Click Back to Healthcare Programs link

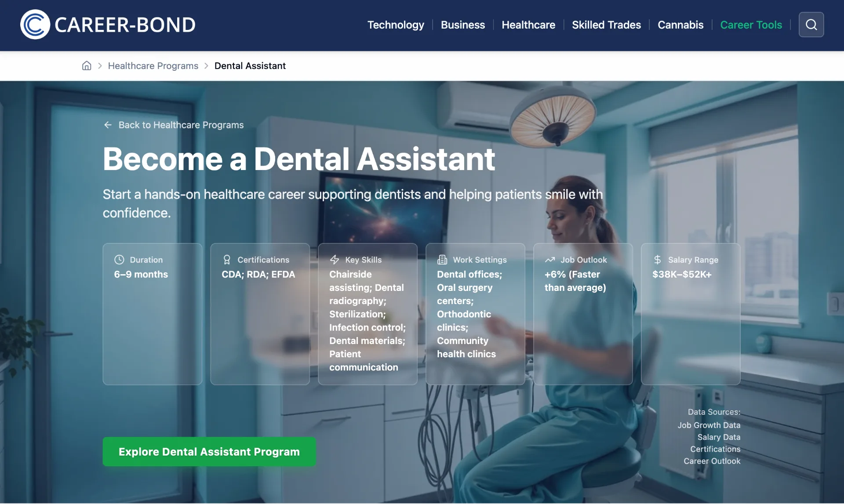click(x=173, y=125)
